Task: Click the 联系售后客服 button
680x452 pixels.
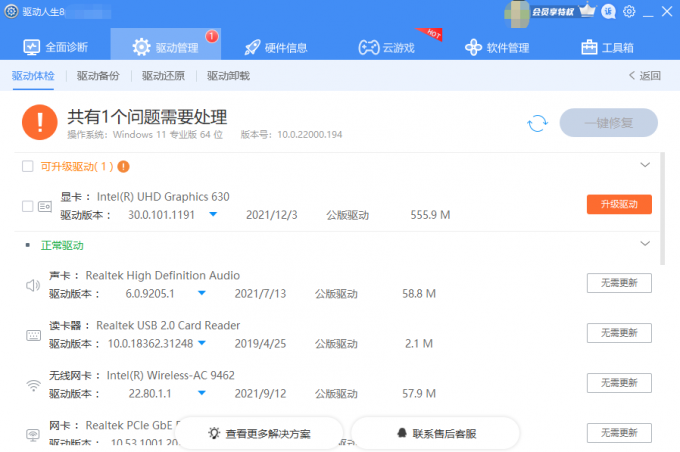Action: coord(436,433)
